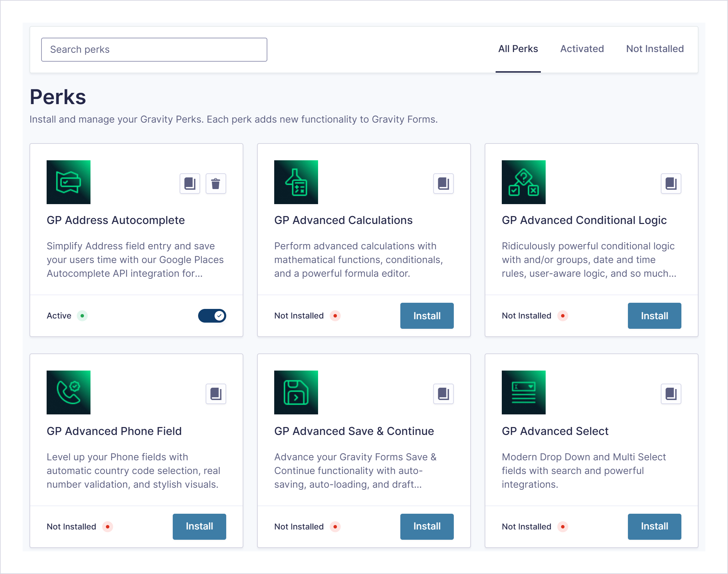Open documentation icon for GP Advanced Calculations
The height and width of the screenshot is (574, 728).
444,184
